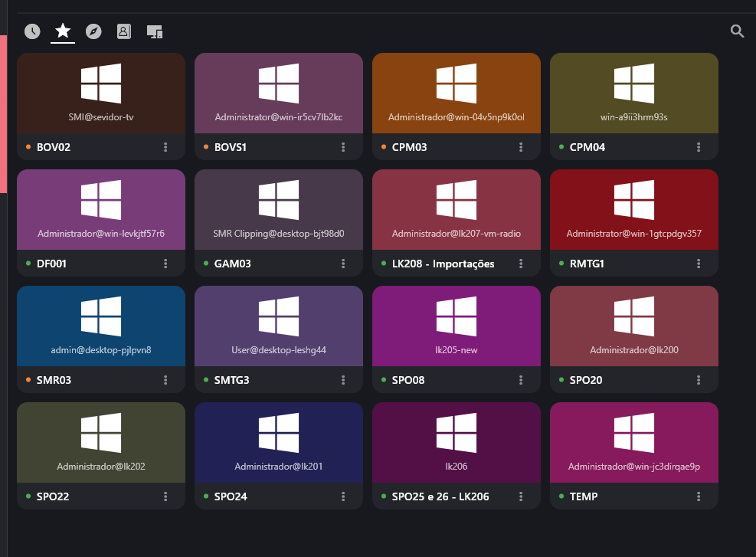Screen dimensions: 756x557
Task: Open options menu for SPO08
Action: [x=521, y=380]
